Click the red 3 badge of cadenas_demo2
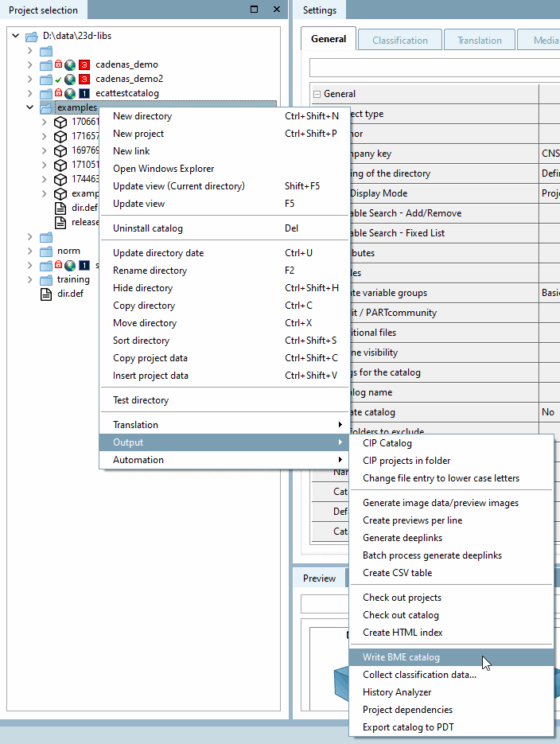The image size is (560, 744). click(x=84, y=80)
